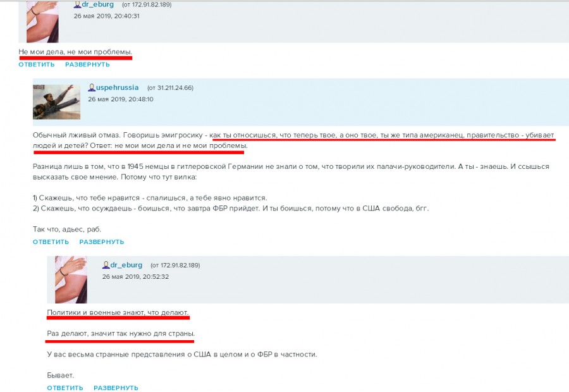
Task: Click РАЗВЕРНУТЬ under 'Бывает.' comment
Action: (116, 388)
